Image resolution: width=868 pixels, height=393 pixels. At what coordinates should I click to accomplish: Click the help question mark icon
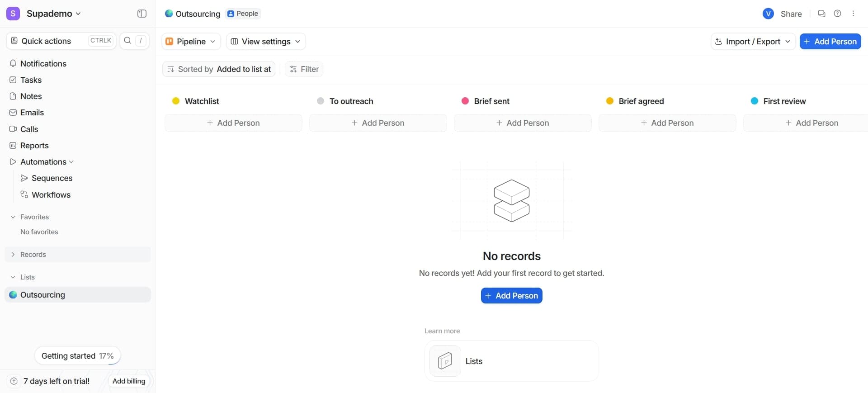click(837, 14)
